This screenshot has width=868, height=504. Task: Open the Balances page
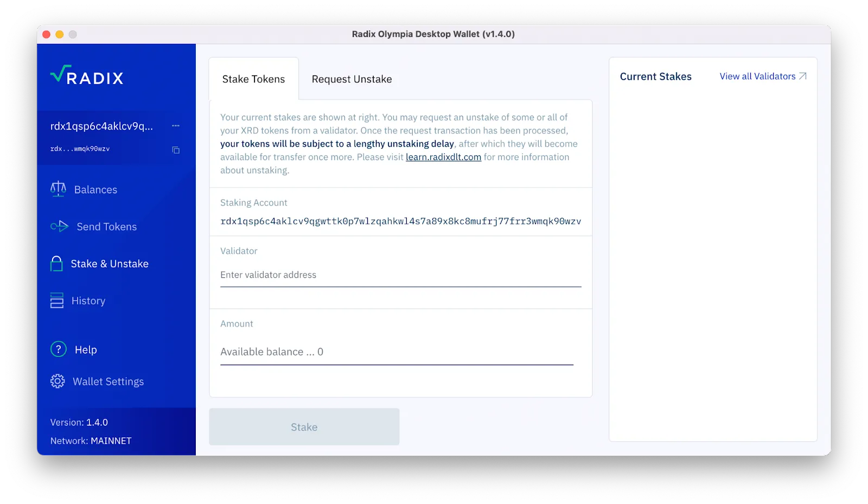pyautogui.click(x=95, y=189)
